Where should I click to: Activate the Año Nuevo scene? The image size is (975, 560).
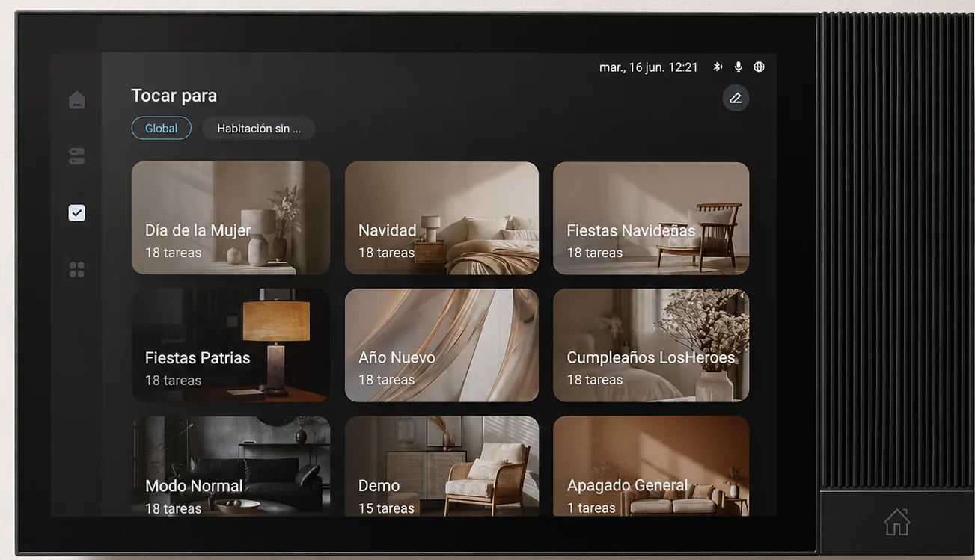[441, 345]
